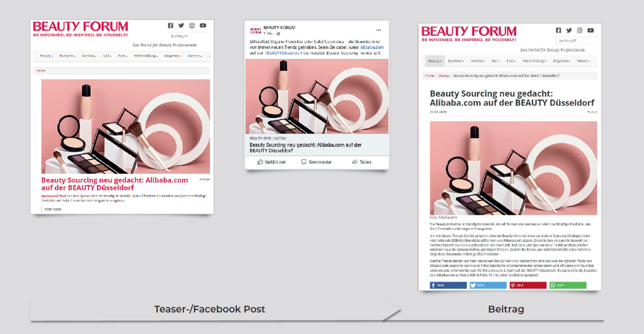Expand Beauty menu in teaser page nav
The width and height of the screenshot is (644, 334).
46,56
